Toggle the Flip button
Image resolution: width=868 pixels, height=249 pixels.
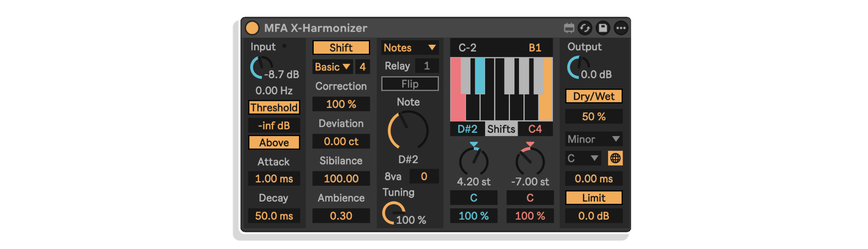pos(410,84)
